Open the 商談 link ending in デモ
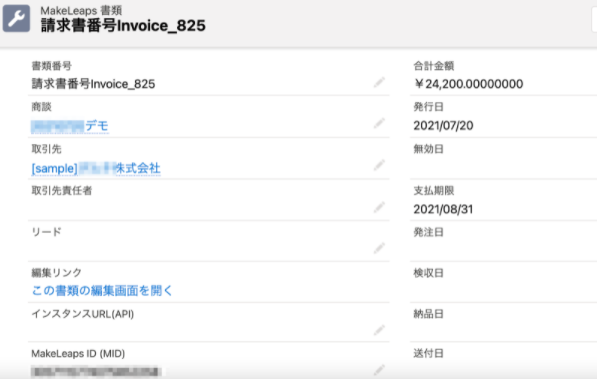The image size is (597, 379). point(70,126)
